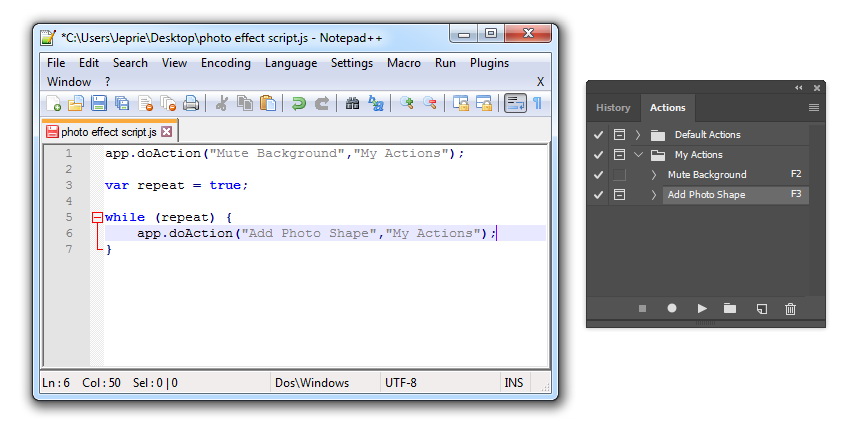
Task: Click the Copy toolbar icon
Action: click(245, 103)
